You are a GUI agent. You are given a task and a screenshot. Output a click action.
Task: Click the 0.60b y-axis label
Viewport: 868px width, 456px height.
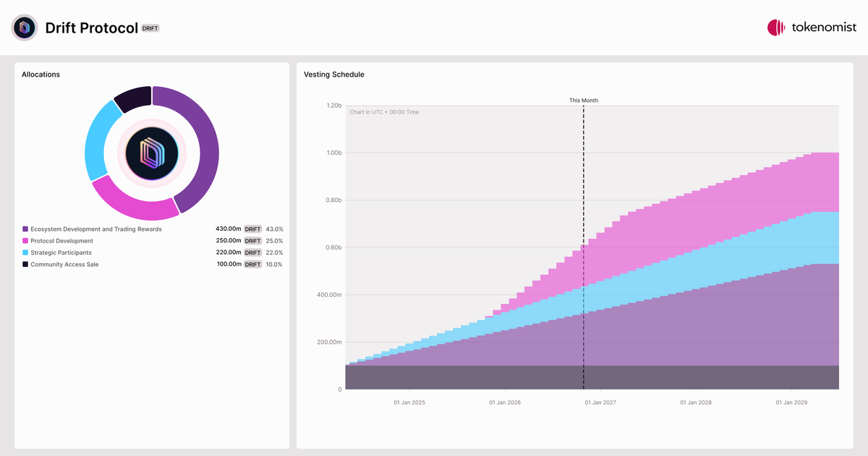pos(333,248)
